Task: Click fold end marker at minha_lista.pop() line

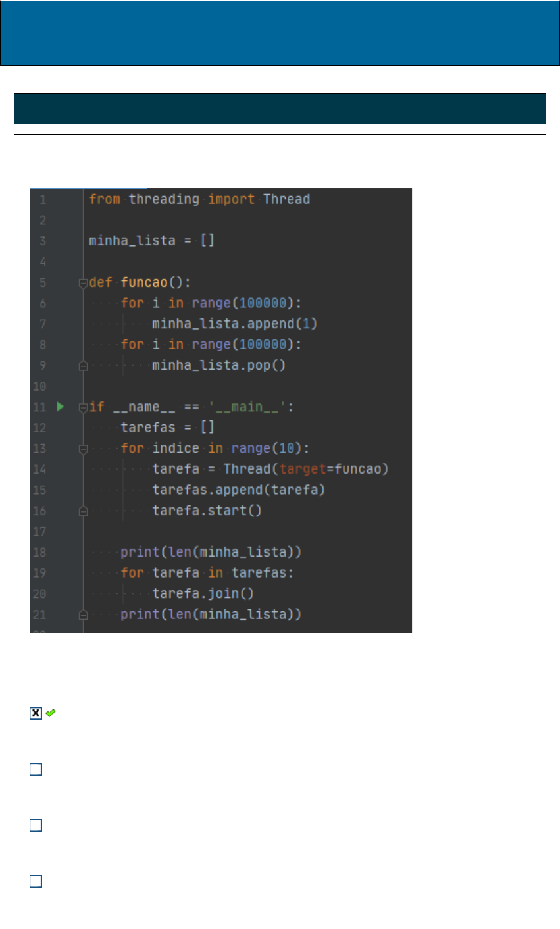Action: coord(83,366)
